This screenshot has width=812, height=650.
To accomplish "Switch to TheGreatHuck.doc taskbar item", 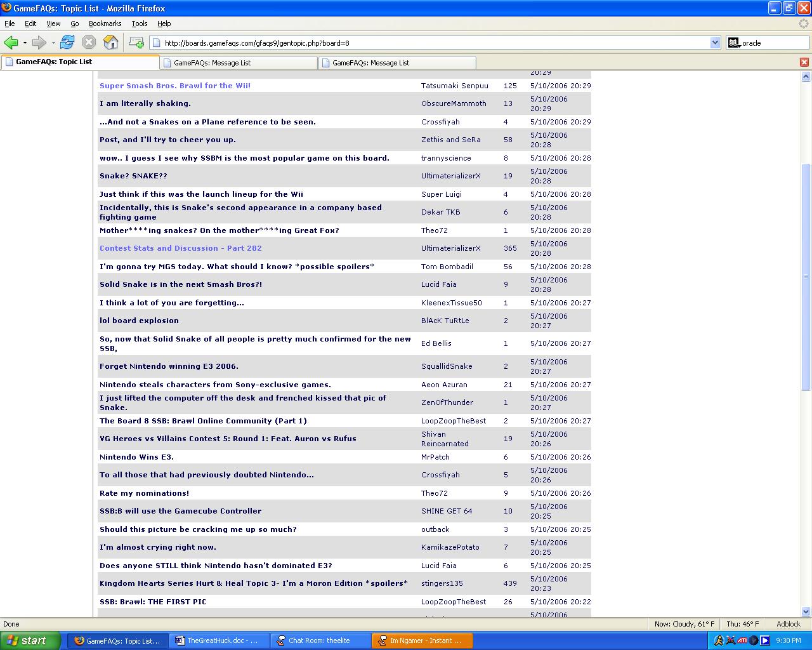I will click(219, 640).
